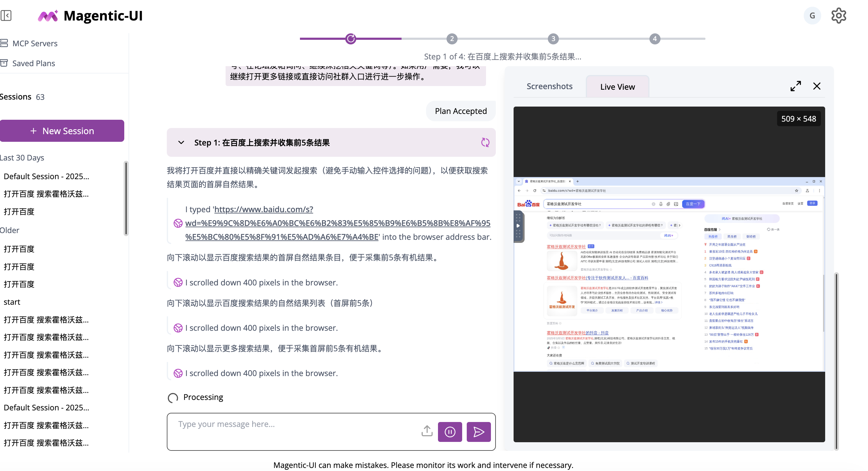
Task: Click the user avatar G icon
Action: pyautogui.click(x=812, y=16)
